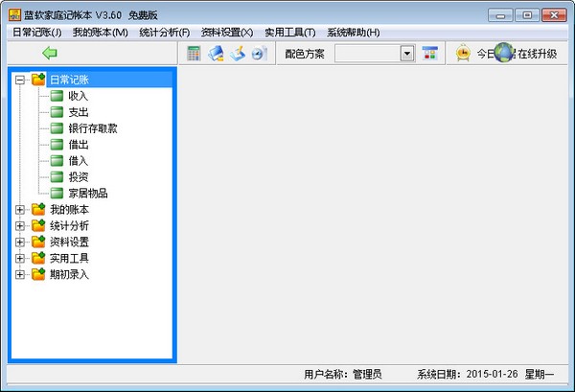Expand the 实用工具 tree node

[x=20, y=258]
